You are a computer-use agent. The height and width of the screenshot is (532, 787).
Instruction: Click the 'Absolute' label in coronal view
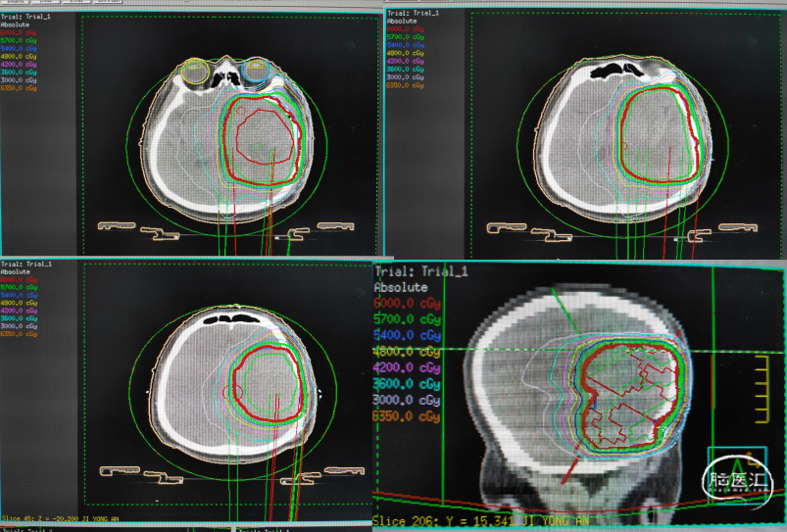(x=401, y=288)
